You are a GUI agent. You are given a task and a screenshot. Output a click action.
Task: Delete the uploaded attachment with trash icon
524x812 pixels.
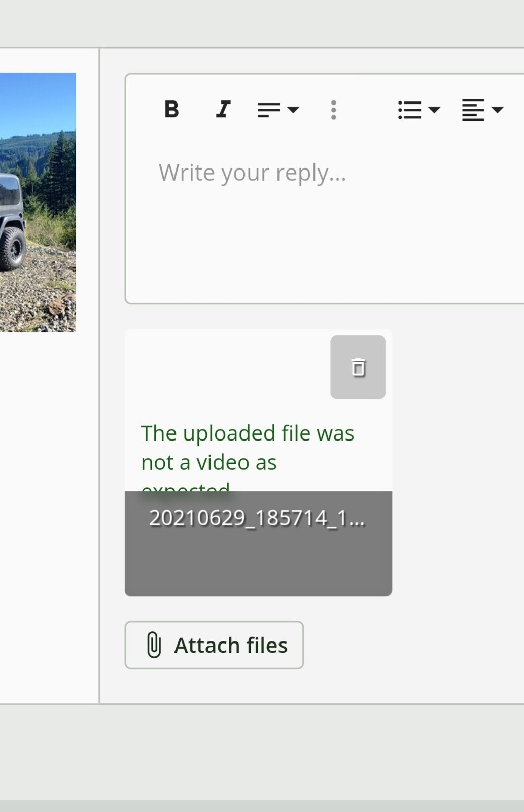pyautogui.click(x=358, y=367)
